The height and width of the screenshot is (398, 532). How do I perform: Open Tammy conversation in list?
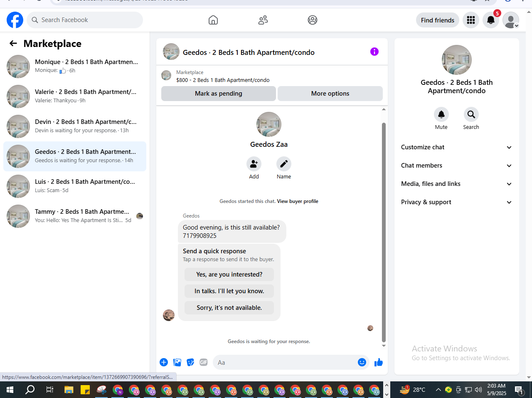(75, 216)
